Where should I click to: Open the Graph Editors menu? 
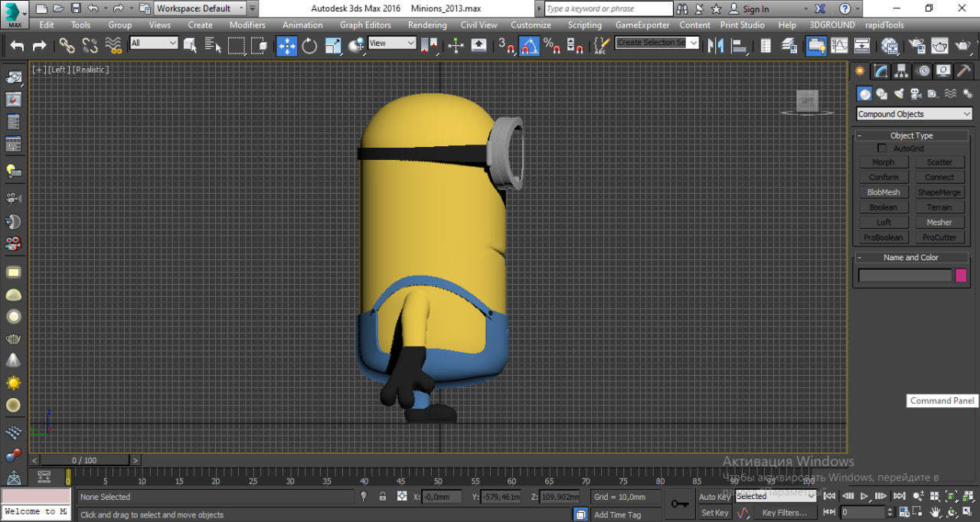pyautogui.click(x=365, y=25)
